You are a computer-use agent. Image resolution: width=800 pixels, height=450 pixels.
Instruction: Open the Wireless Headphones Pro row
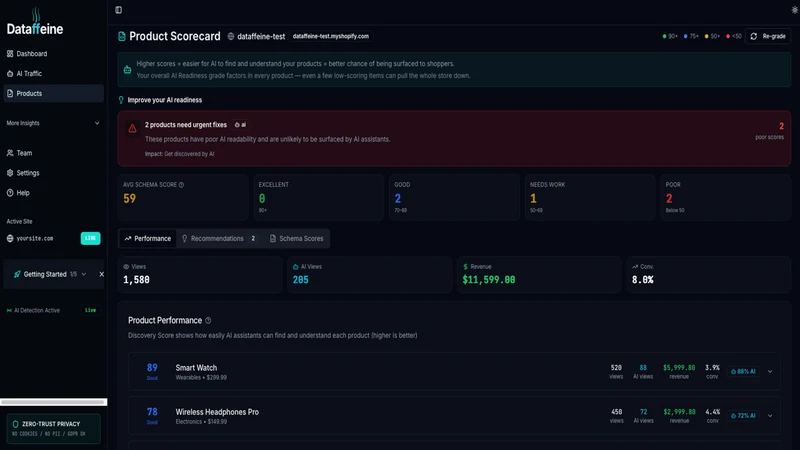(454, 416)
